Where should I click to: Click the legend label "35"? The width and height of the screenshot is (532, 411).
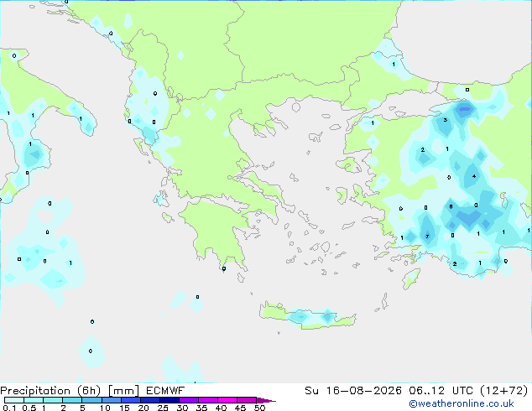[x=201, y=408]
